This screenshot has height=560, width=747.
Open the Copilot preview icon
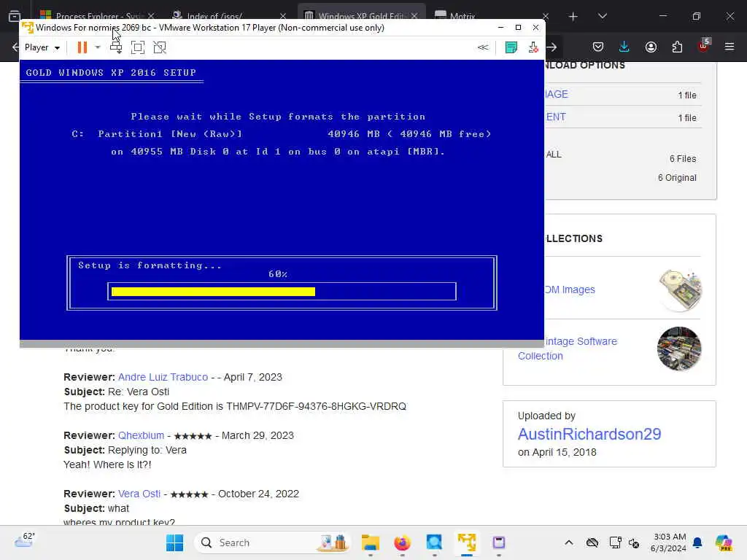(724, 542)
